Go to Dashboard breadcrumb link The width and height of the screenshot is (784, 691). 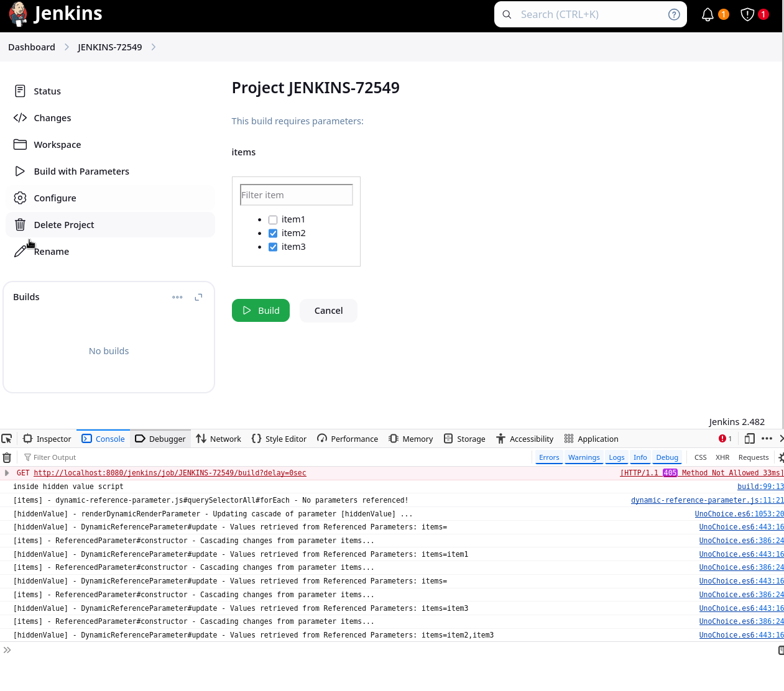click(x=32, y=47)
